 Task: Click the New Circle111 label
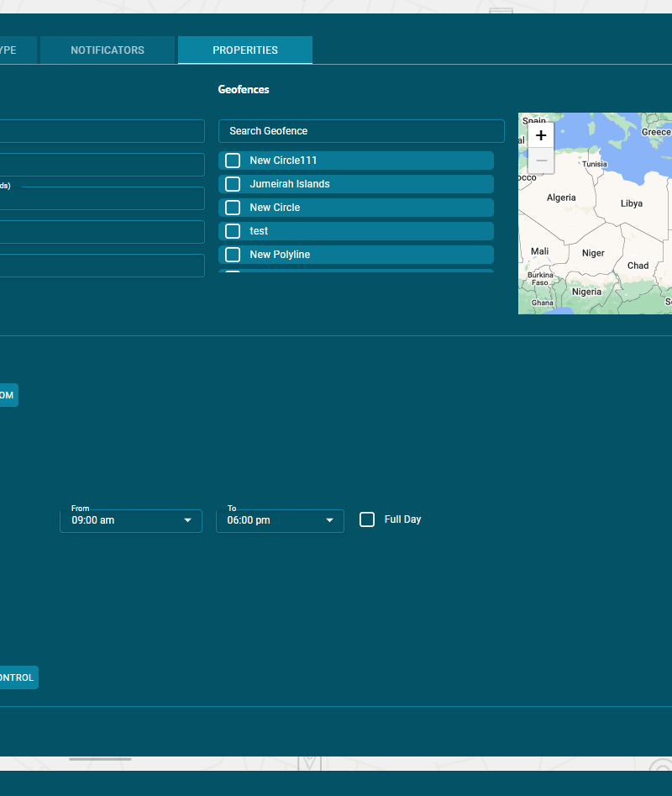click(283, 161)
